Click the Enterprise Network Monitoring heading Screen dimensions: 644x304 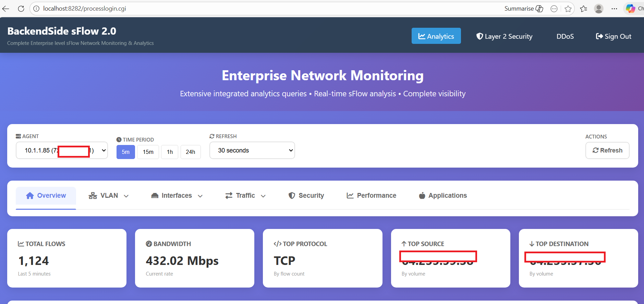323,75
